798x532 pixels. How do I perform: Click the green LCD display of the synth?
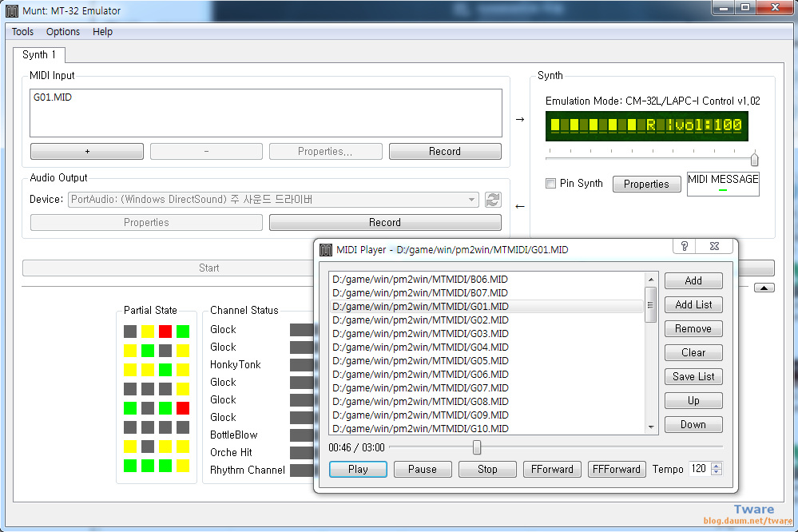647,125
